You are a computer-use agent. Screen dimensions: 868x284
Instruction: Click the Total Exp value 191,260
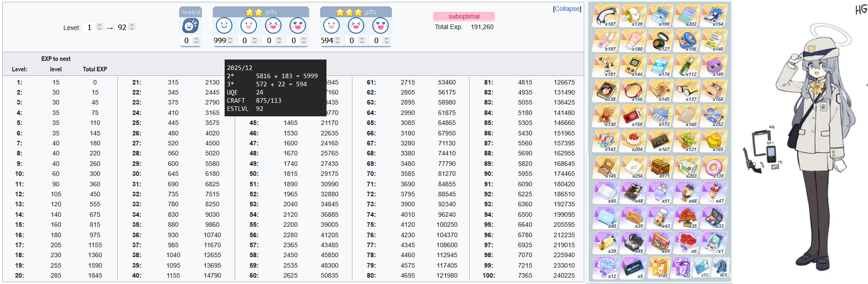click(482, 27)
